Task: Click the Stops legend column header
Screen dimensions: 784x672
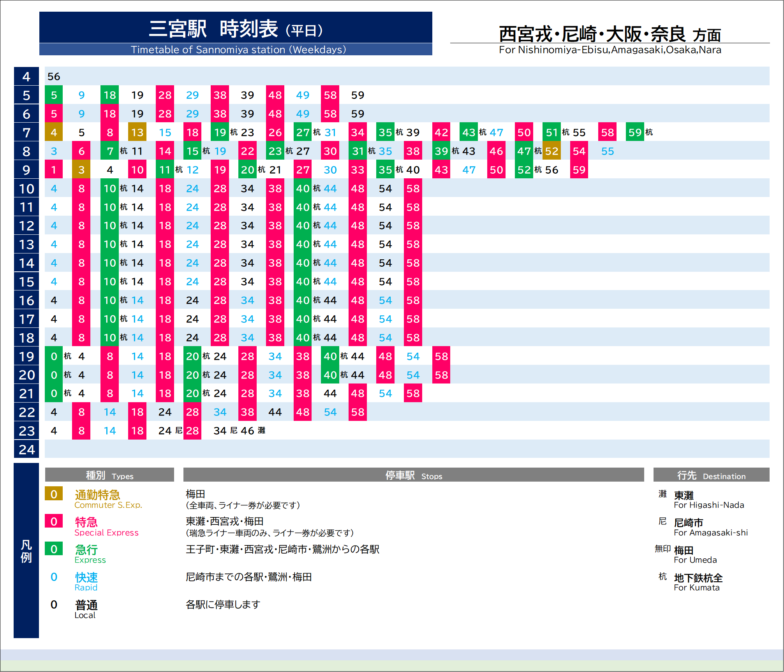Action: click(413, 475)
